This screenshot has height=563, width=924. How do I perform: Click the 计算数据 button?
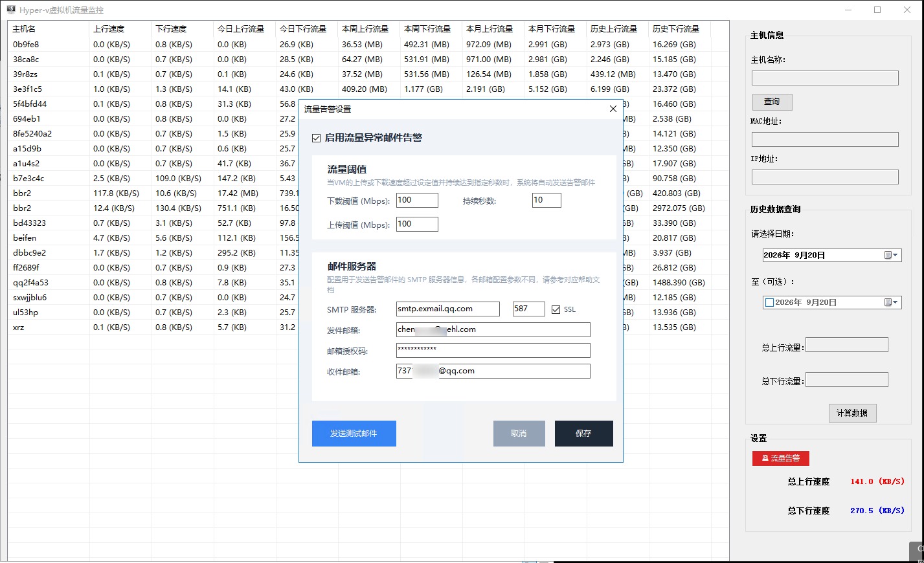pyautogui.click(x=851, y=413)
